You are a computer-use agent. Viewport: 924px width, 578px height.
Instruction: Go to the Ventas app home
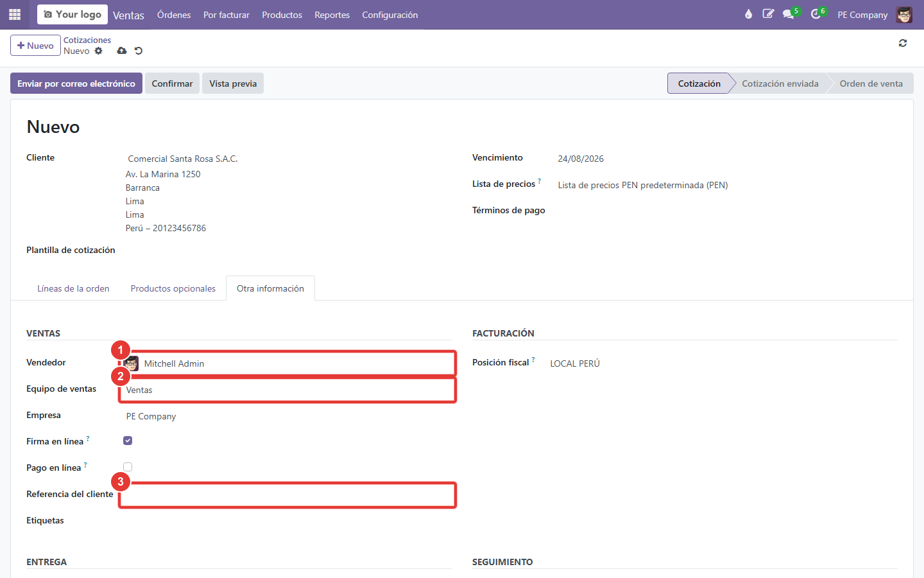tap(128, 15)
